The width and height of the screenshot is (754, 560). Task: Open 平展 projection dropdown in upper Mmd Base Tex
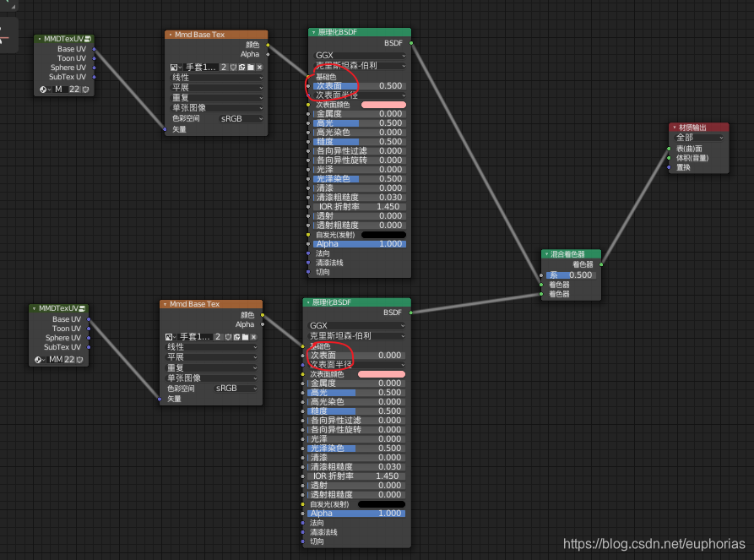pos(217,88)
